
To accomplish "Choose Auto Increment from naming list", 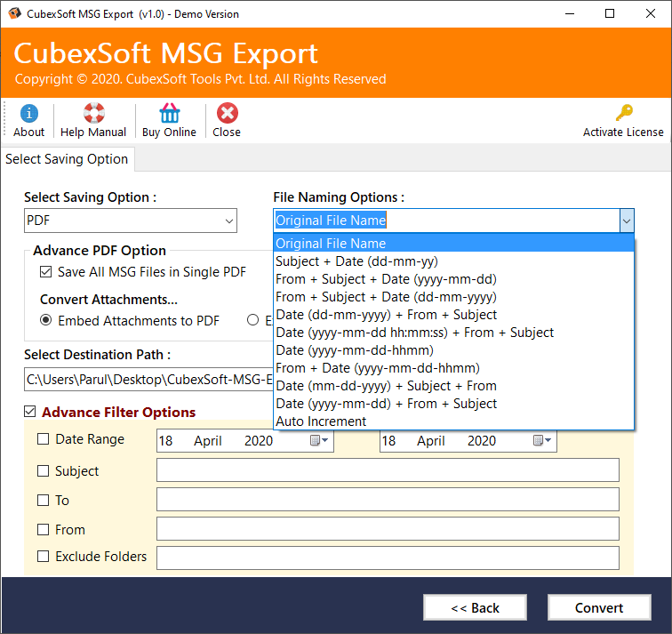I will (321, 421).
